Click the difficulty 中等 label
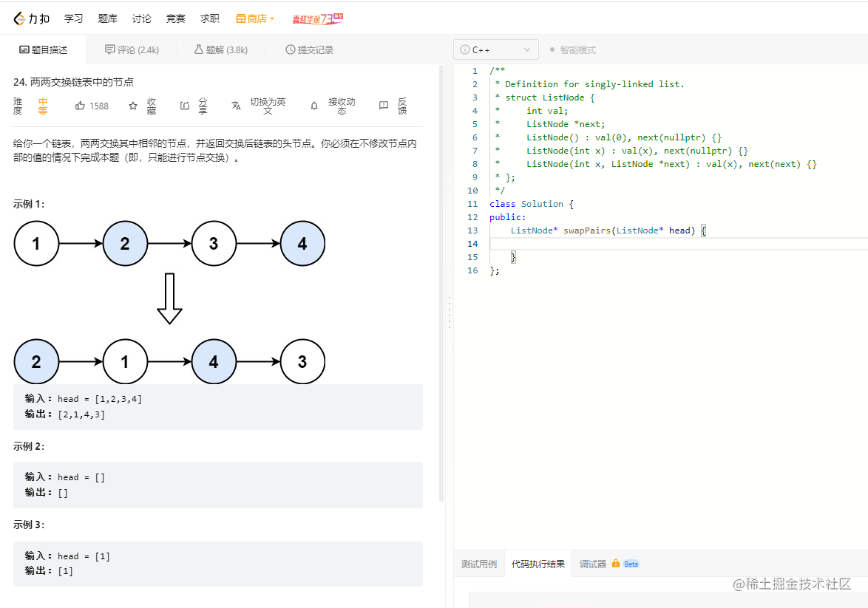Image resolution: width=868 pixels, height=608 pixels. pos(43,106)
